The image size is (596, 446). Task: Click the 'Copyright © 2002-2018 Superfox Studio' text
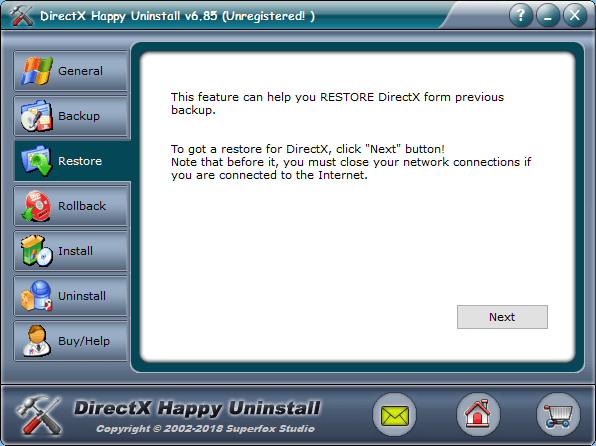[205, 429]
